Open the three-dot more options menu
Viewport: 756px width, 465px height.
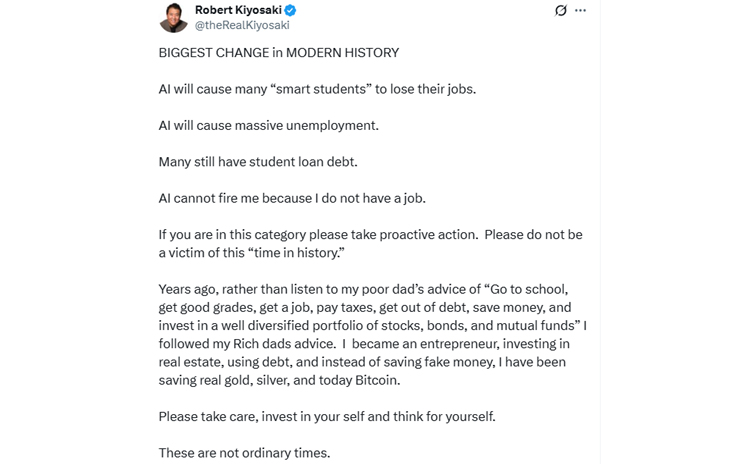pyautogui.click(x=580, y=10)
